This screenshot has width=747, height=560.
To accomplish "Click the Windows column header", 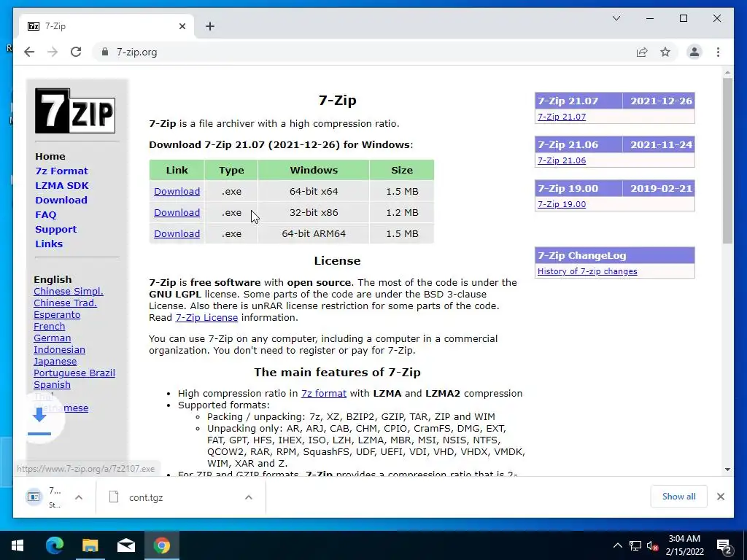I will coord(314,170).
